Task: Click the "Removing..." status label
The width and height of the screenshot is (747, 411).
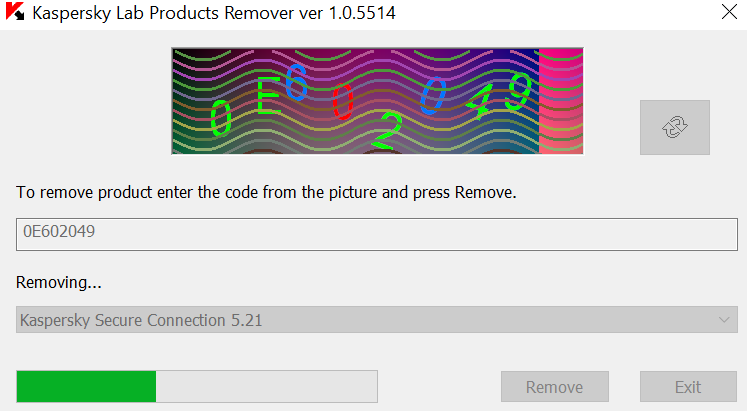Action: coord(59,283)
